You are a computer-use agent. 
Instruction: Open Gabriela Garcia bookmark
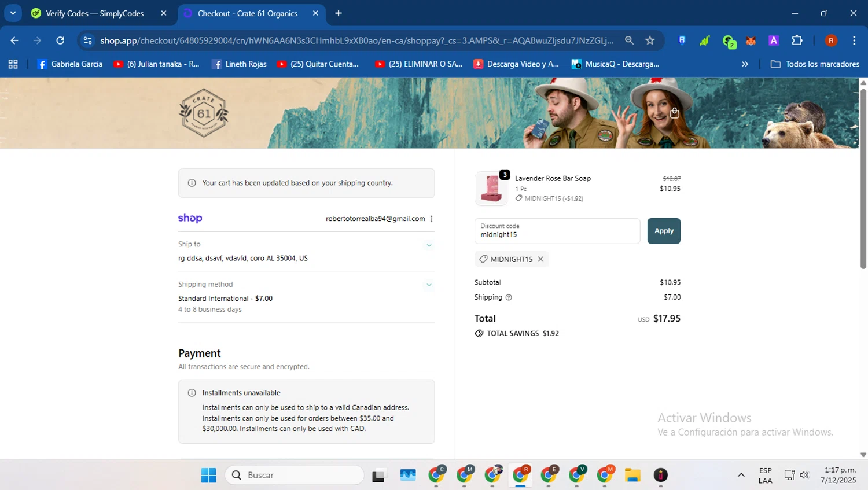(x=69, y=64)
